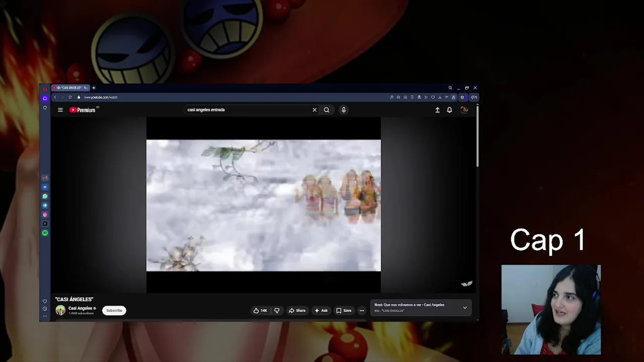Image resolution: width=644 pixels, height=362 pixels.
Task: Open YouTube create upload icon
Action: (x=437, y=110)
